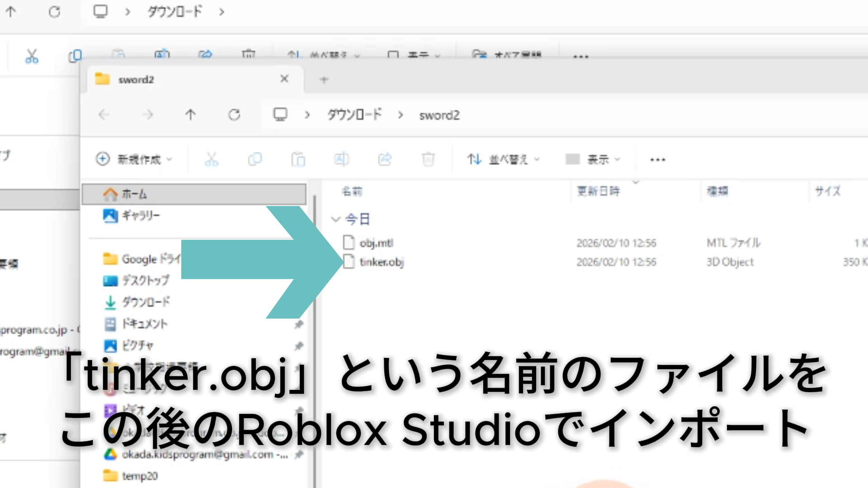Collapse the 今日 file group
The height and width of the screenshot is (488, 868).
pyautogui.click(x=335, y=219)
